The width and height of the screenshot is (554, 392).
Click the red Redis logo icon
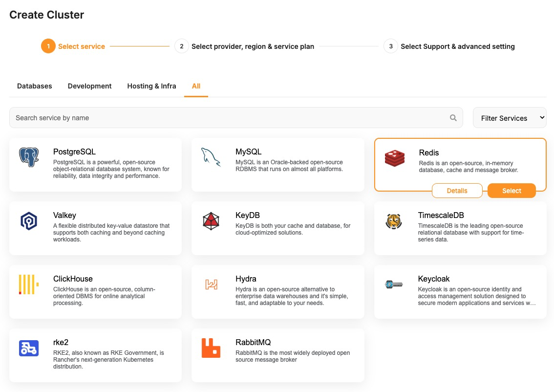[394, 158]
